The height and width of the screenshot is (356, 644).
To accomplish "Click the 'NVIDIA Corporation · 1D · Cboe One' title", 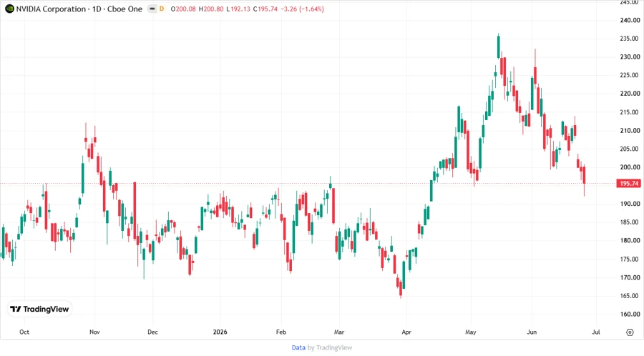I will click(x=79, y=9).
